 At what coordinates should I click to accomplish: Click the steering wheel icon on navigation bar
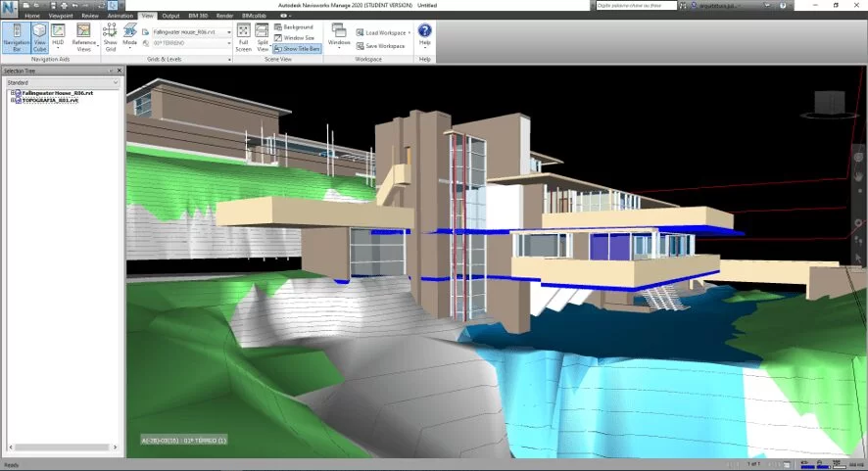[858, 158]
